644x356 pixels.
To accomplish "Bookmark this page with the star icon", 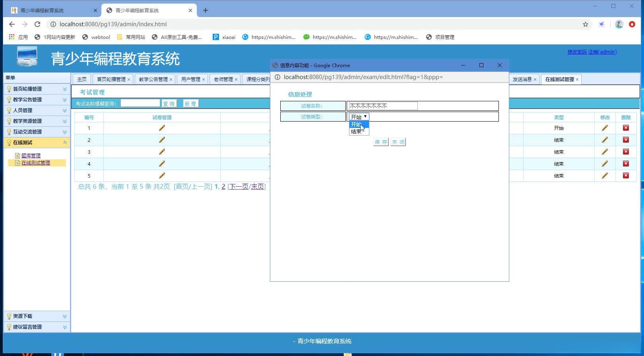I will [586, 24].
